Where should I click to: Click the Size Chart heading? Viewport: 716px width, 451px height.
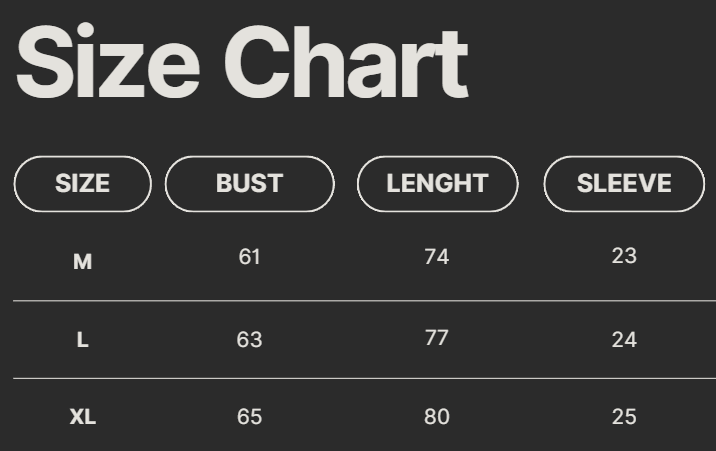241,62
